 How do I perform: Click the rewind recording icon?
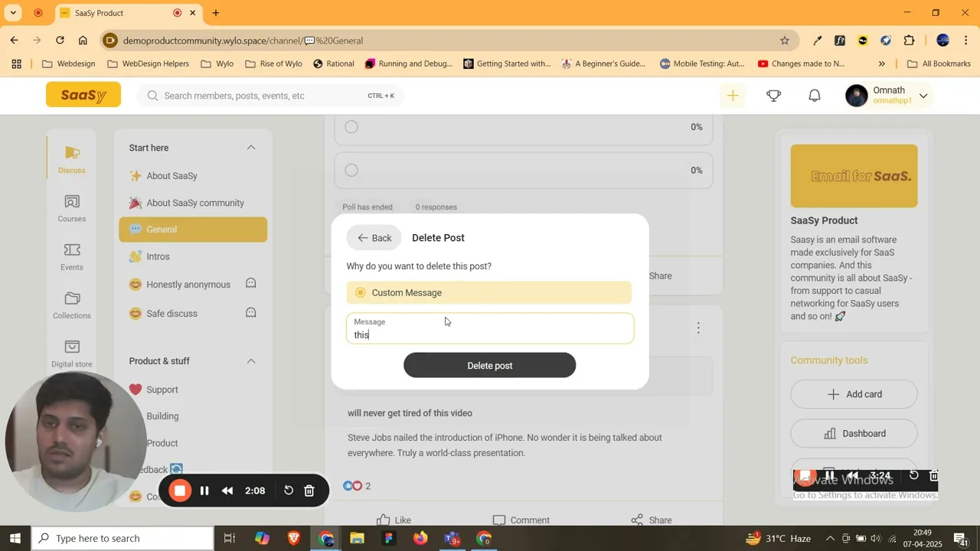click(227, 491)
